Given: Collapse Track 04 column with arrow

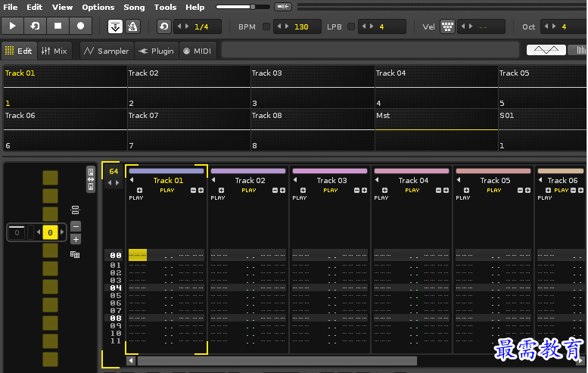Looking at the screenshot, I should coord(377,180).
